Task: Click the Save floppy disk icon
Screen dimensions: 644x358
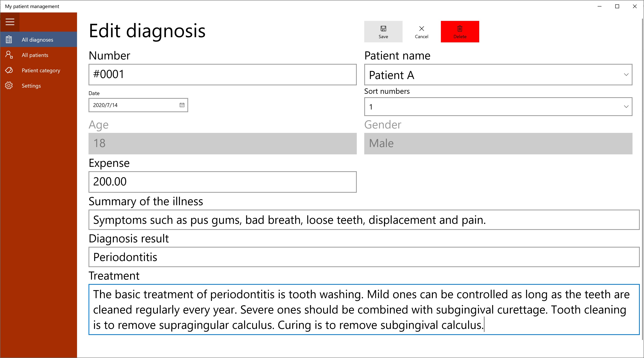Action: (383, 29)
